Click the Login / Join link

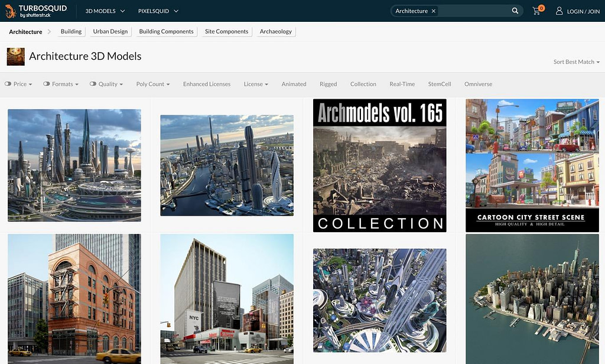583,11
